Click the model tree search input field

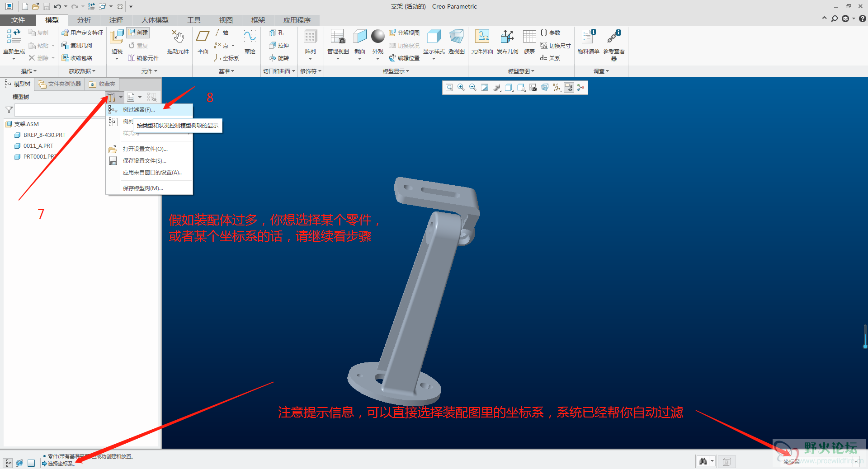click(60, 110)
